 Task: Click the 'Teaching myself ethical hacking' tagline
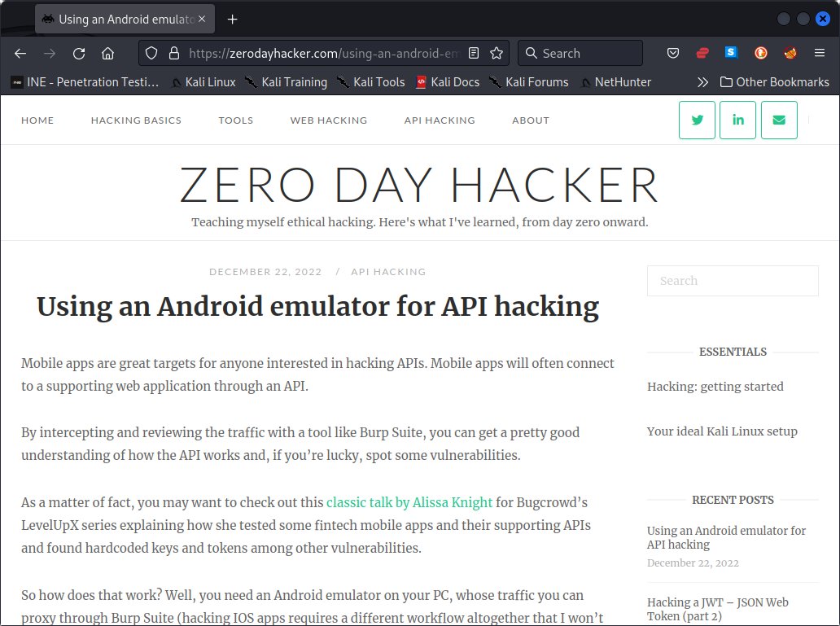tap(420, 222)
